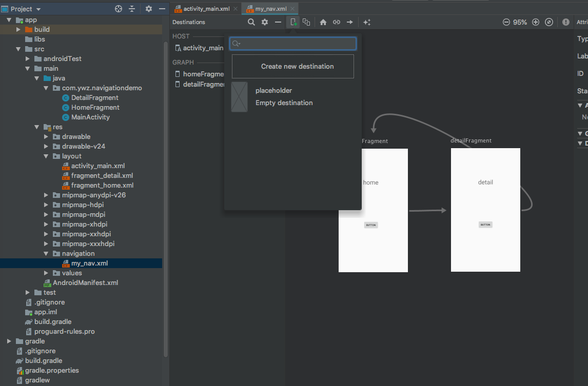Select activity_main.xml in layout folder

[x=93, y=166]
